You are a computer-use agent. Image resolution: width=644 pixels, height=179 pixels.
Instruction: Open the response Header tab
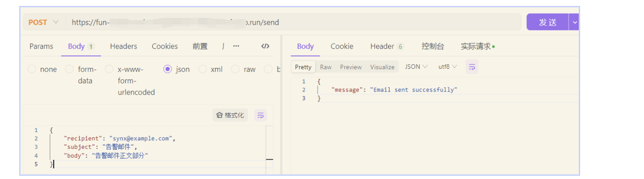[x=387, y=46]
